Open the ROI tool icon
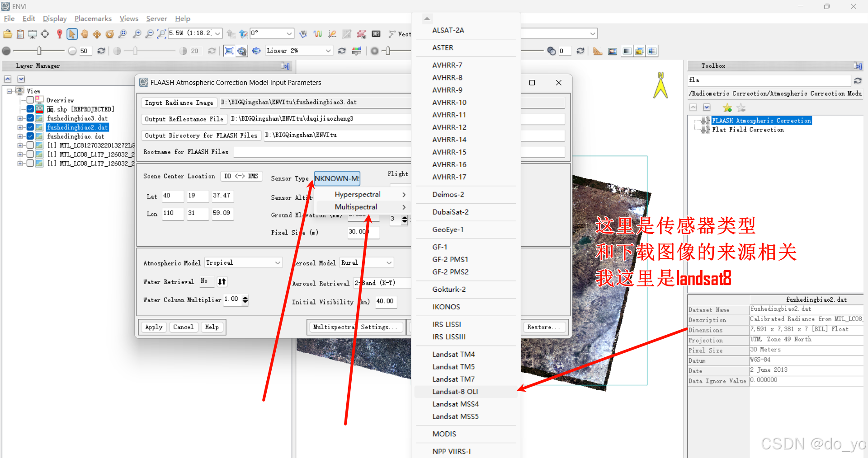868x458 pixels. (362, 34)
